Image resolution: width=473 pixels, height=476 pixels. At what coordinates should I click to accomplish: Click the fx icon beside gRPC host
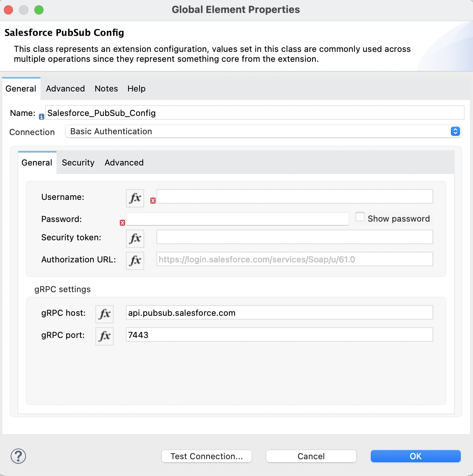coord(104,314)
